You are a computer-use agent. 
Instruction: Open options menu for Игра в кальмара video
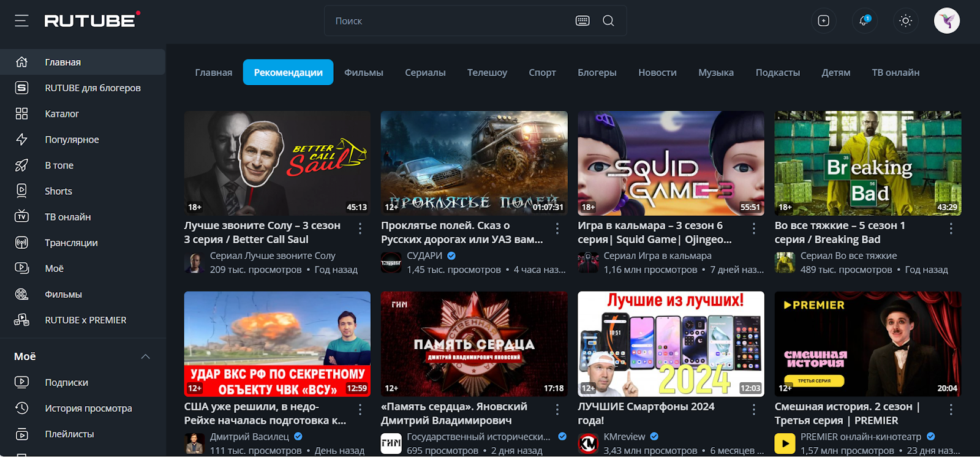click(x=754, y=228)
